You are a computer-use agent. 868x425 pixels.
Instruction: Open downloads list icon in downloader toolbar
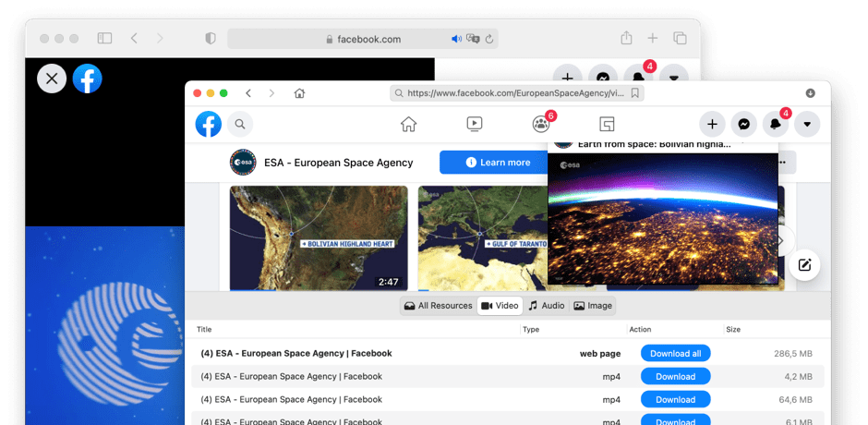pos(811,93)
